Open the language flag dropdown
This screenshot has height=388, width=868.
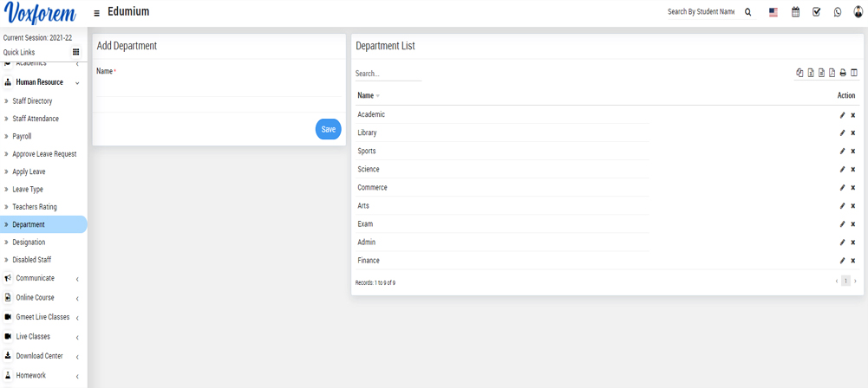(773, 12)
